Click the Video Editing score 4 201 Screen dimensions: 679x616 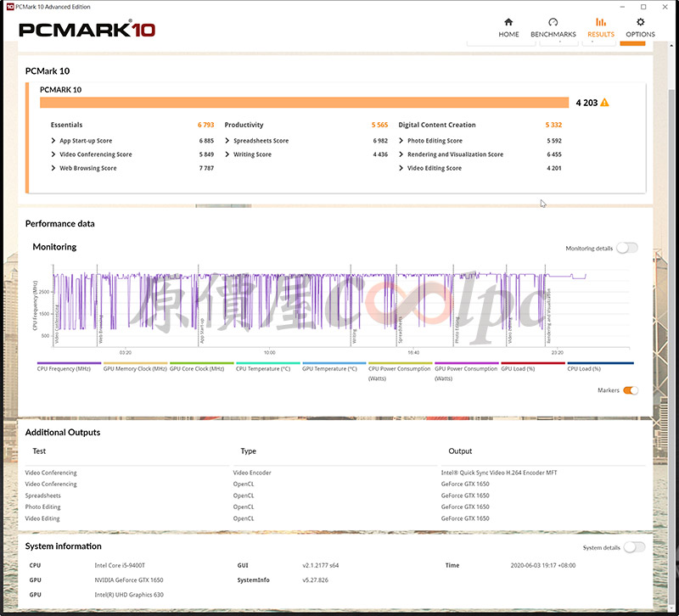tap(554, 168)
